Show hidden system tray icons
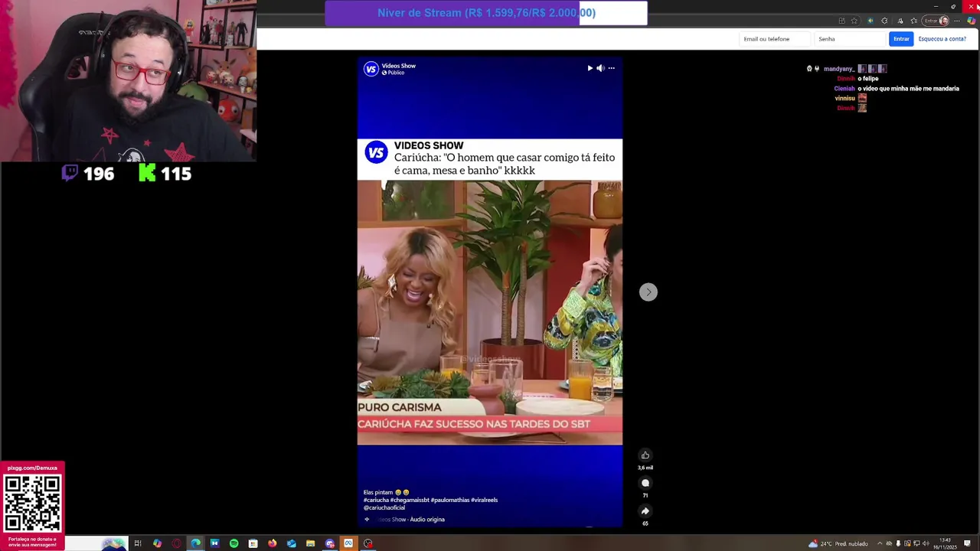The image size is (980, 551). tap(879, 543)
